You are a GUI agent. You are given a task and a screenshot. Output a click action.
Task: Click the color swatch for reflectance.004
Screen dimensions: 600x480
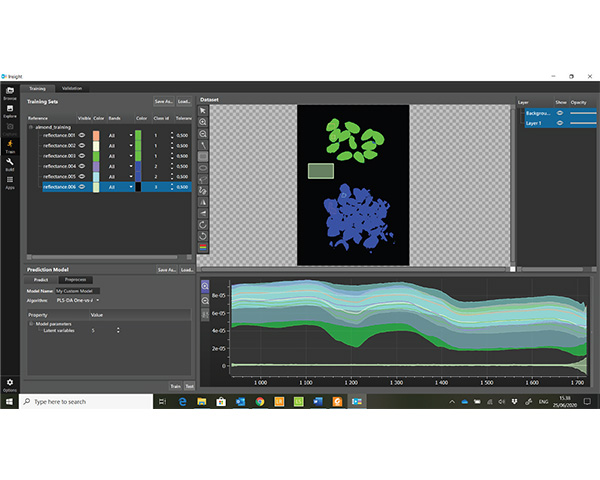(x=96, y=166)
